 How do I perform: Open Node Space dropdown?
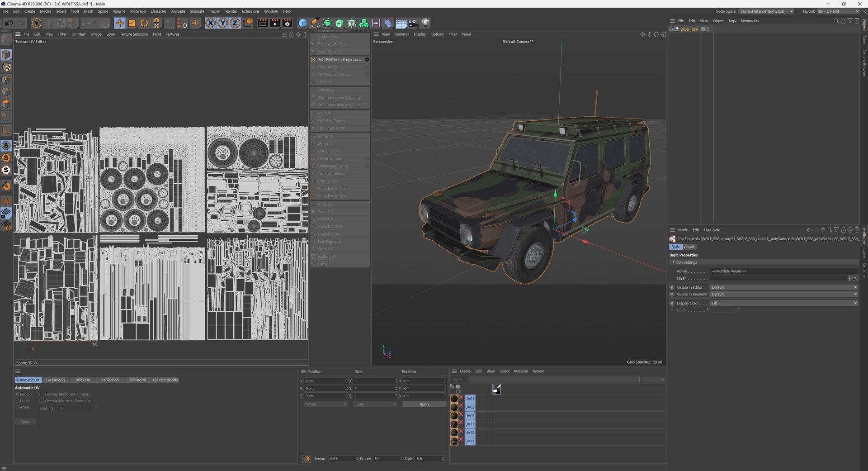pos(766,11)
